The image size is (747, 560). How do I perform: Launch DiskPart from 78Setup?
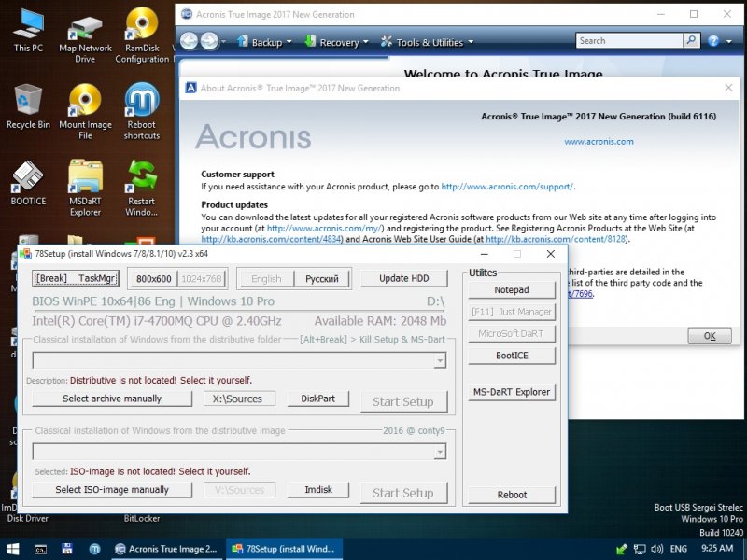click(318, 399)
